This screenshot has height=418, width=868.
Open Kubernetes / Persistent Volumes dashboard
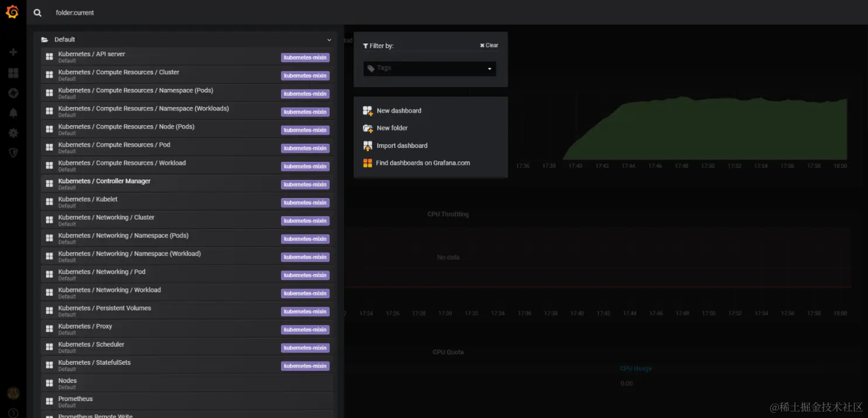point(187,310)
